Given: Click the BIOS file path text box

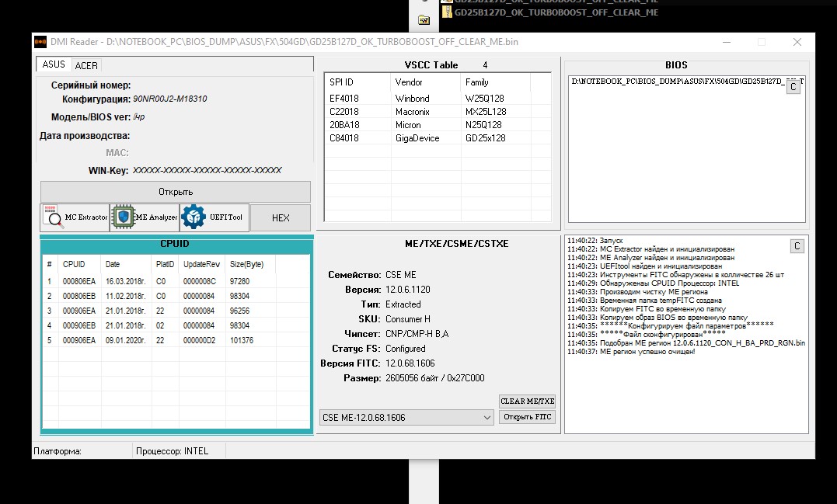Looking at the screenshot, I should coord(686,149).
